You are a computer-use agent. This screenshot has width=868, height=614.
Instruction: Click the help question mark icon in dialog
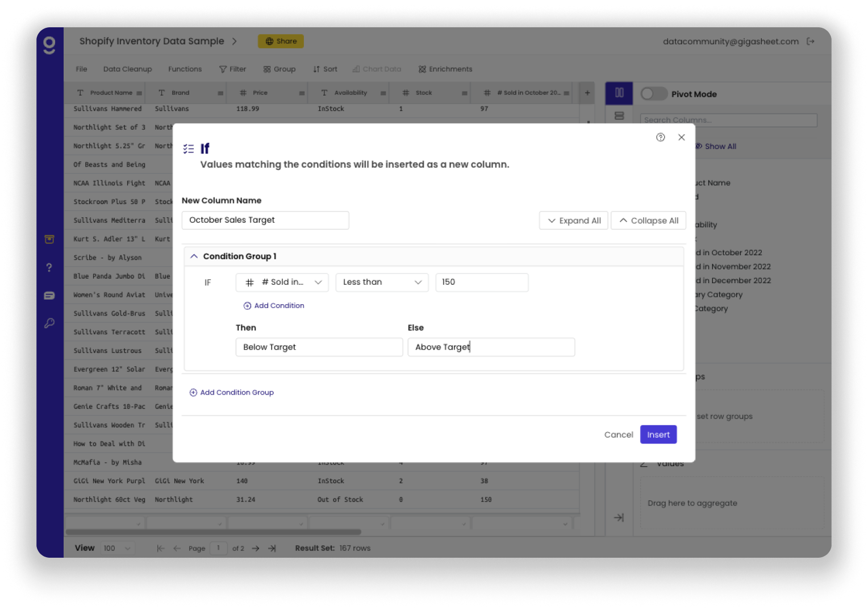(660, 137)
